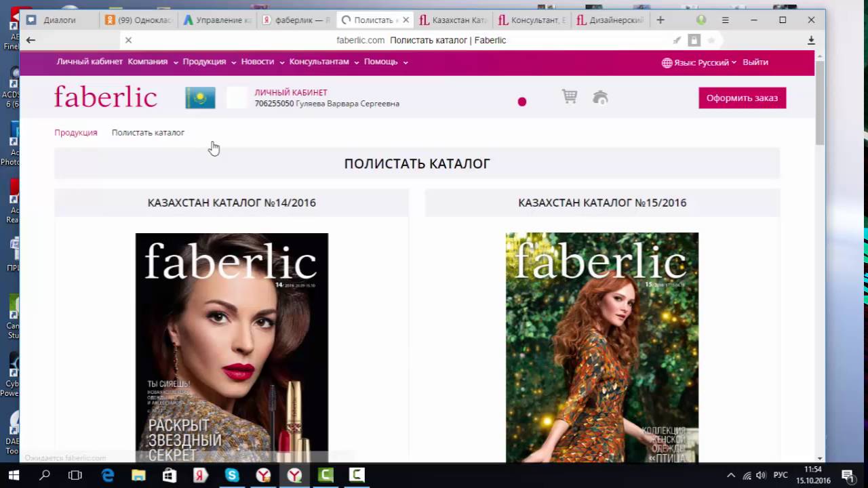Click РУС keyboard language indicator
Image resolution: width=868 pixels, height=488 pixels.
(781, 475)
